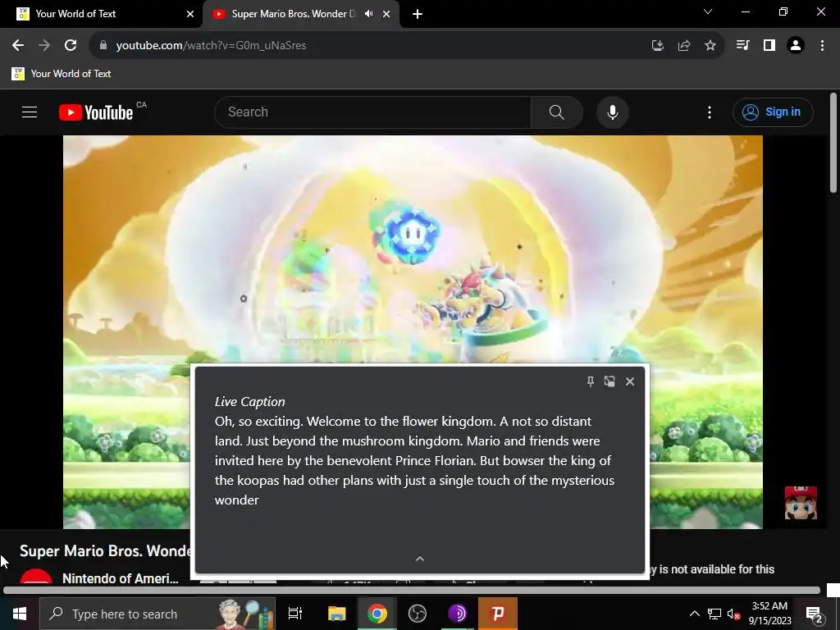
Task: Open the Chrome three-dot menu
Action: pos(822,46)
